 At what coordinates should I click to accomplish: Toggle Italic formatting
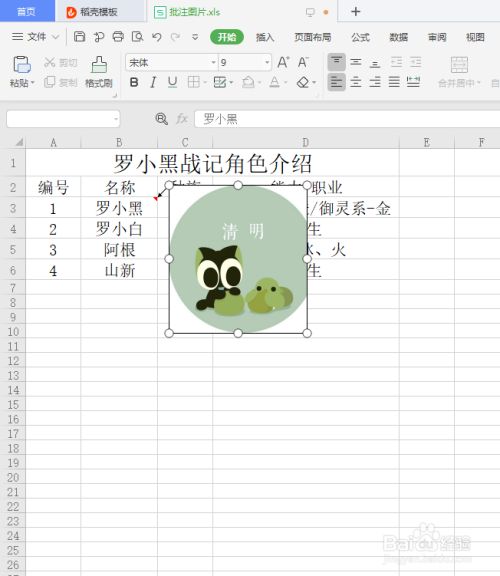153,82
